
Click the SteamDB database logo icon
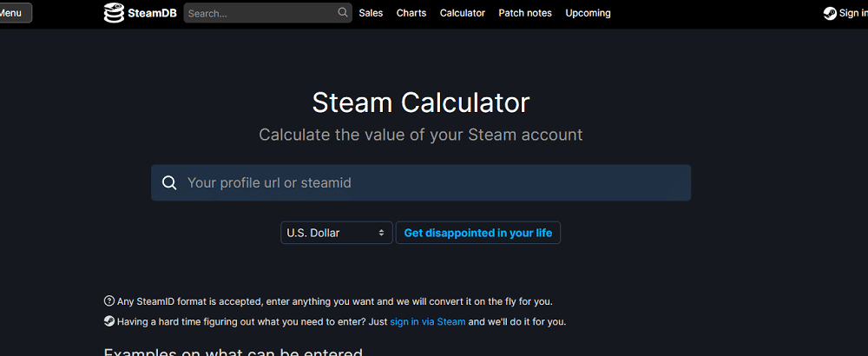(x=114, y=13)
